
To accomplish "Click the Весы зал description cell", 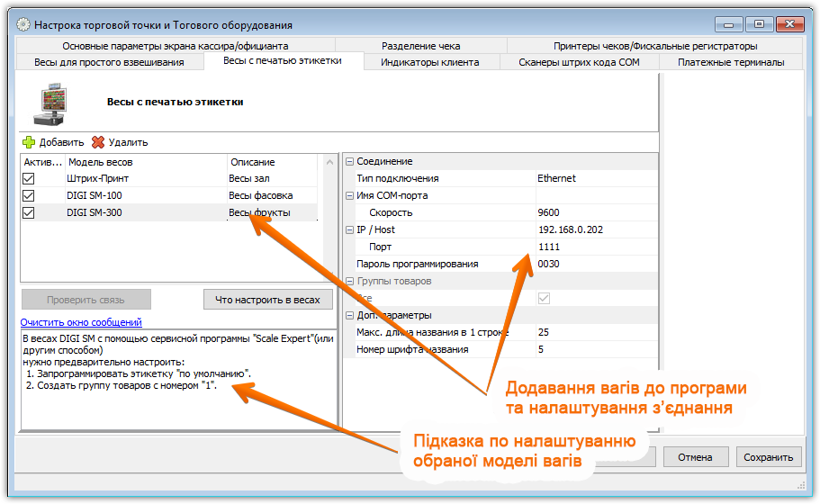I will click(272, 179).
